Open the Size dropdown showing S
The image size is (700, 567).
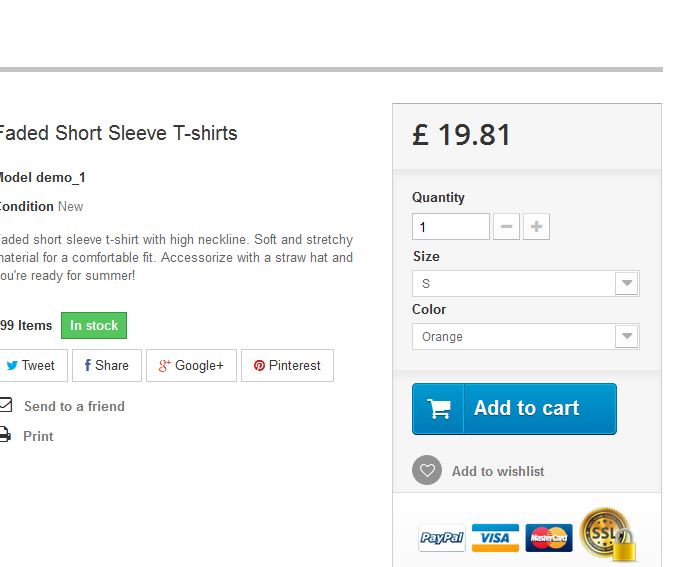(525, 284)
